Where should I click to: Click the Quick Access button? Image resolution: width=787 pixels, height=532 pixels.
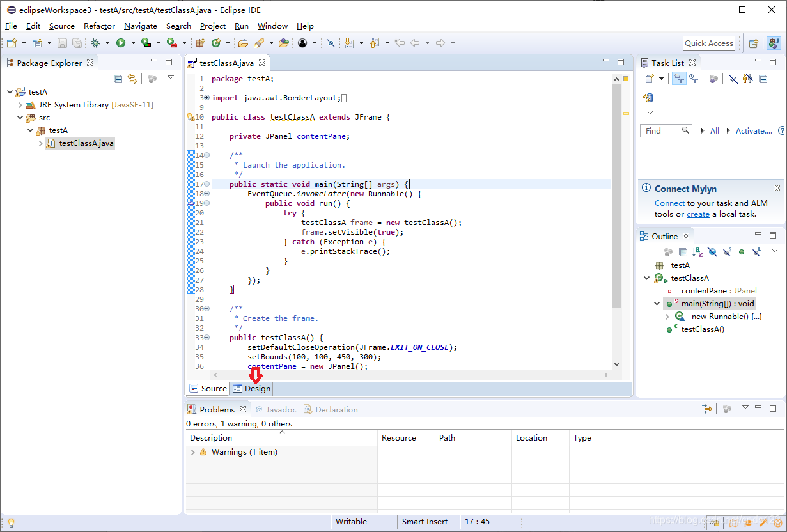pos(708,43)
